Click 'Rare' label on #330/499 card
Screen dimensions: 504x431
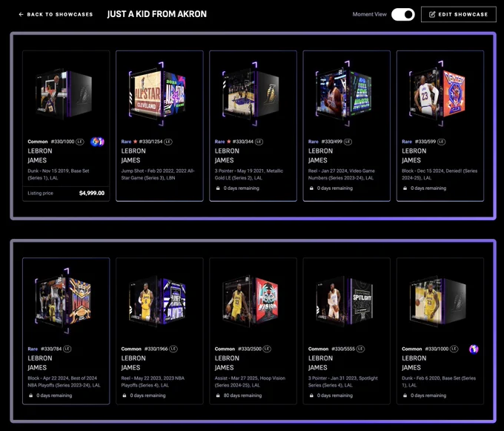click(x=314, y=142)
